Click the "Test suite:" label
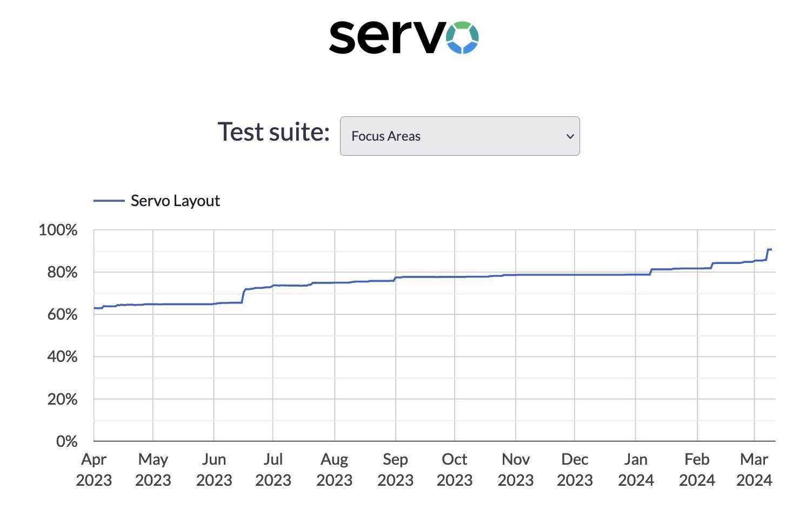This screenshot has height=515, width=812. coord(274,132)
